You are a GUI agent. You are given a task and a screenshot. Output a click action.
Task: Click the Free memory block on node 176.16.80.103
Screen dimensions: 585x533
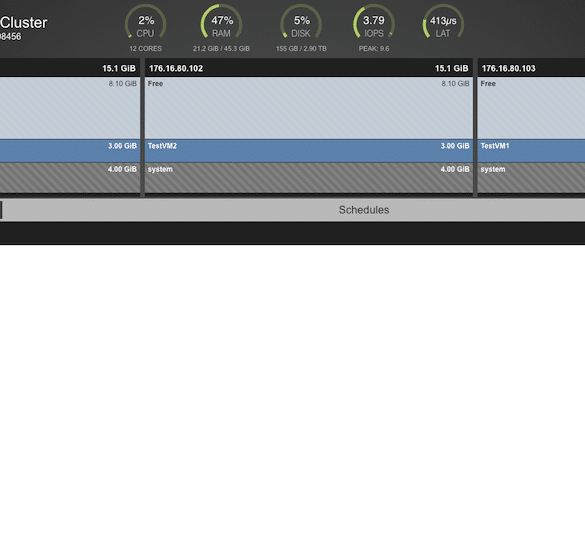click(x=531, y=108)
